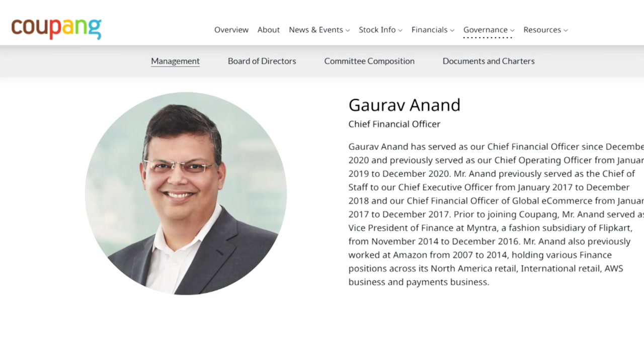Viewport: 644px width, 362px height.
Task: Expand the chevron beside Resources
Action: point(566,30)
